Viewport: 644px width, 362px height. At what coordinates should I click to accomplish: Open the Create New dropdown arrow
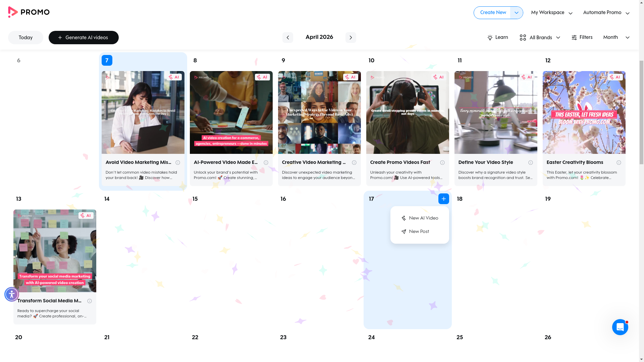point(516,12)
